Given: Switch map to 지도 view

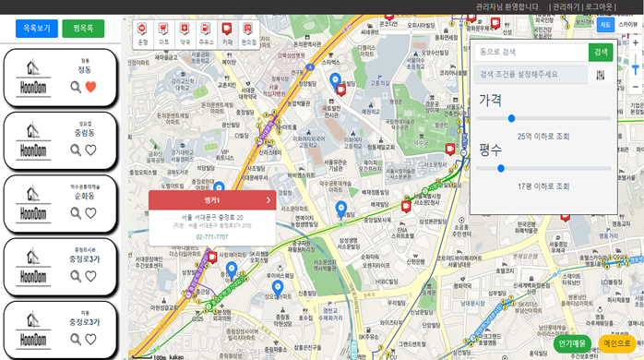Looking at the screenshot, I should (605, 25).
